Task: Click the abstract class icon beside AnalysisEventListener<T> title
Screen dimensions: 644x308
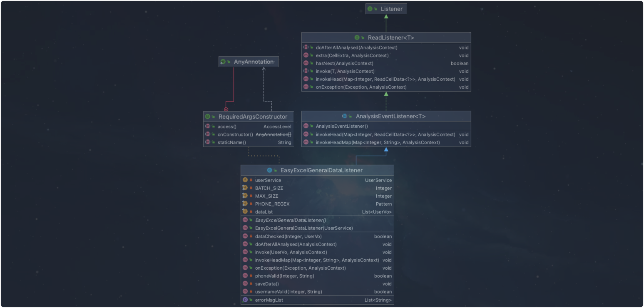Action: [x=345, y=116]
